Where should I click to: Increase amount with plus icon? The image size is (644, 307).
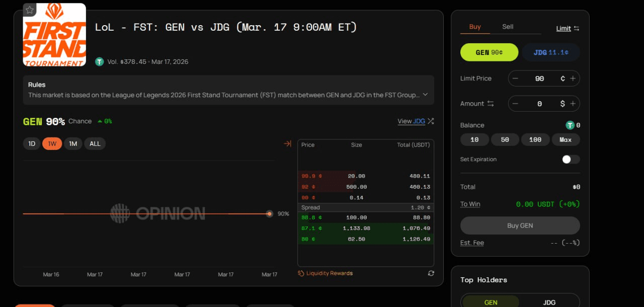coord(573,104)
